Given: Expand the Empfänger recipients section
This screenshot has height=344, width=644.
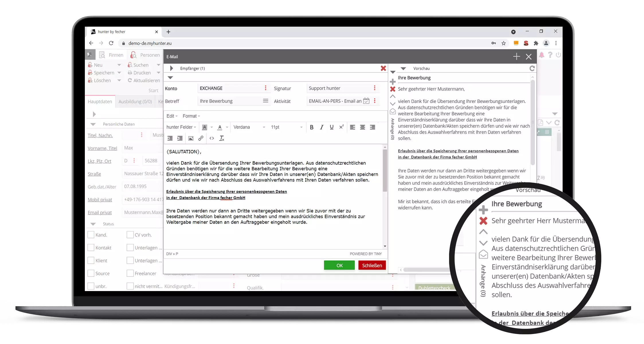Looking at the screenshot, I should (171, 68).
